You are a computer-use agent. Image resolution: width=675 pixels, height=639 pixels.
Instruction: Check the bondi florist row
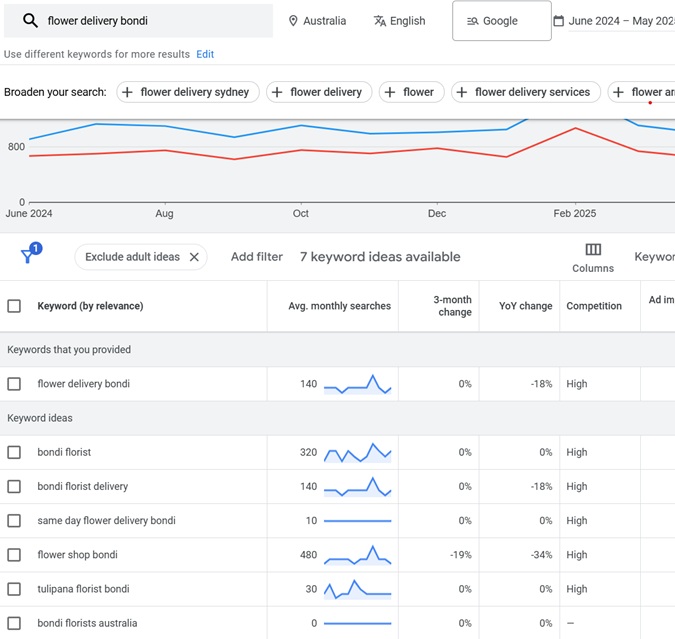14,452
